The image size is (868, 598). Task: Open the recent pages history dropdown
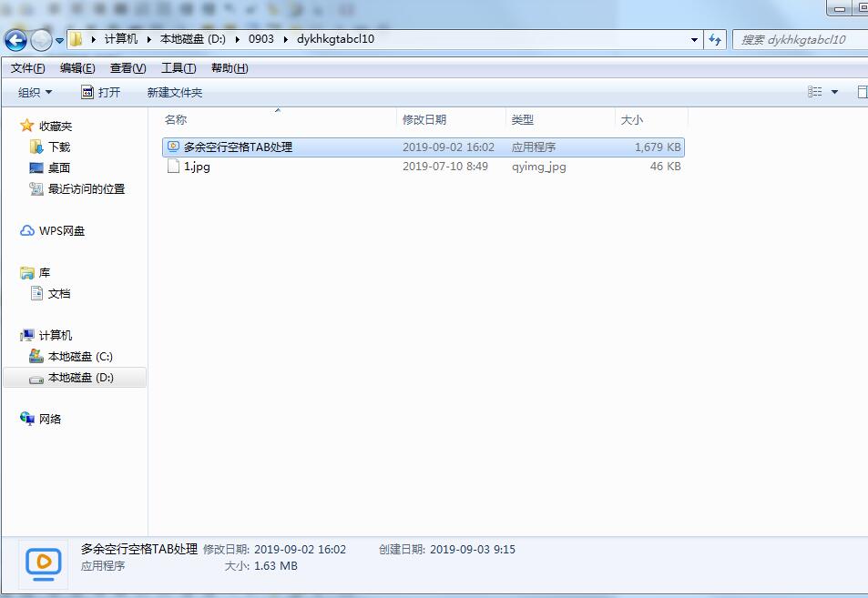pyautogui.click(x=59, y=40)
